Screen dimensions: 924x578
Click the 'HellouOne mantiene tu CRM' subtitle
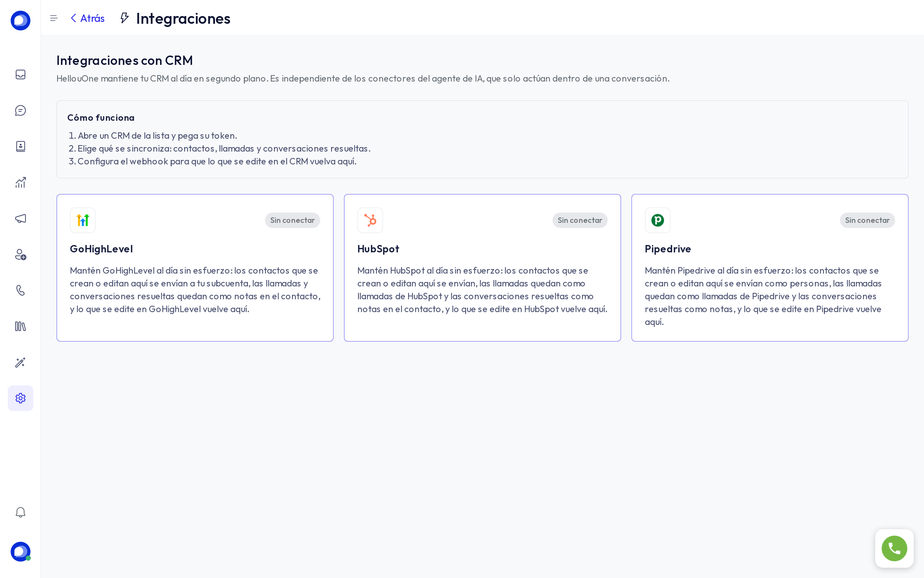(x=363, y=78)
